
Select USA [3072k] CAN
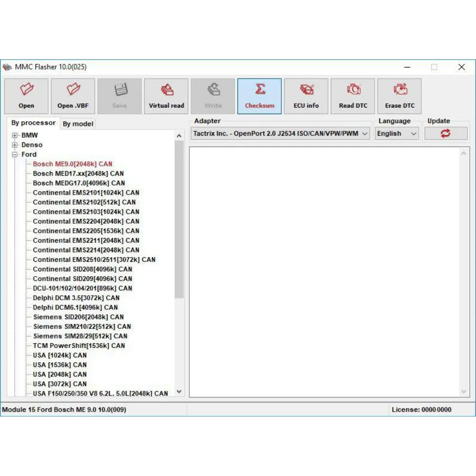(x=60, y=384)
